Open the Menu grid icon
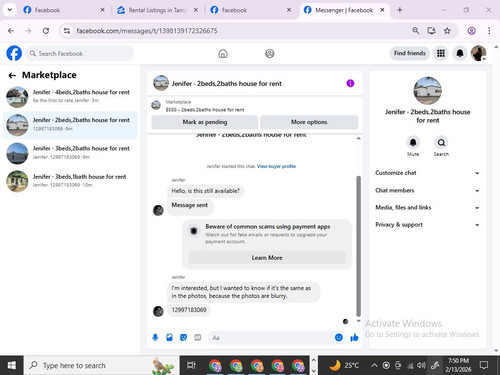Screen dimensions: 500x375 pos(441,53)
